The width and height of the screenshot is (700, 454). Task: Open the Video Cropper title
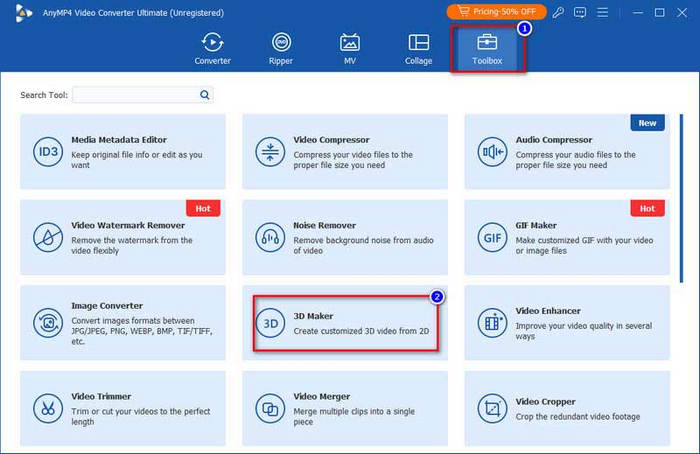pos(545,402)
